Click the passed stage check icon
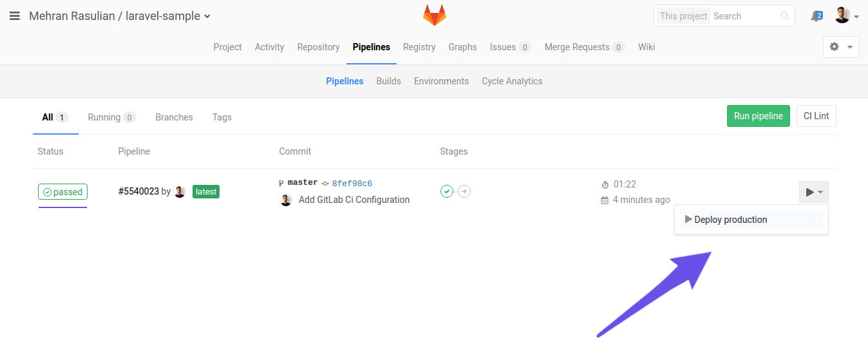868x353 pixels. tap(447, 191)
